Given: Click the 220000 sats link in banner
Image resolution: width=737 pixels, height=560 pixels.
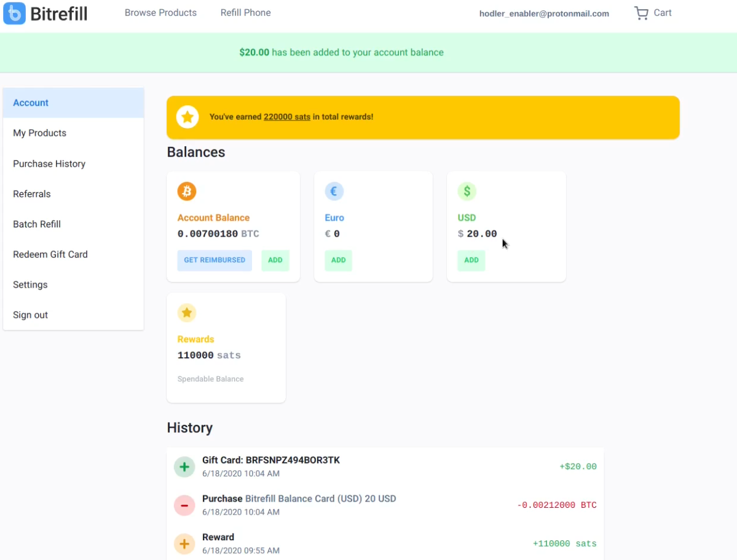Looking at the screenshot, I should pos(286,117).
